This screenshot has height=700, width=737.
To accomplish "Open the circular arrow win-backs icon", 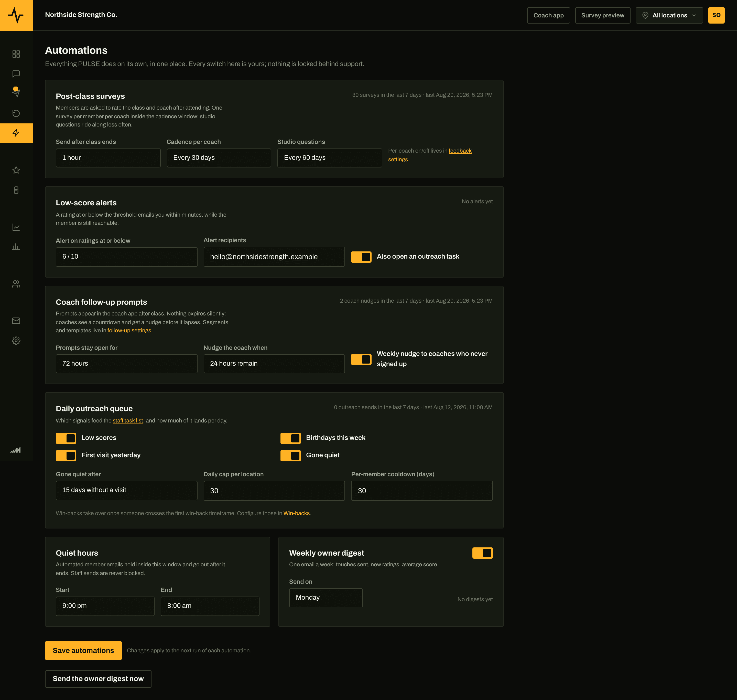I will tap(16, 113).
